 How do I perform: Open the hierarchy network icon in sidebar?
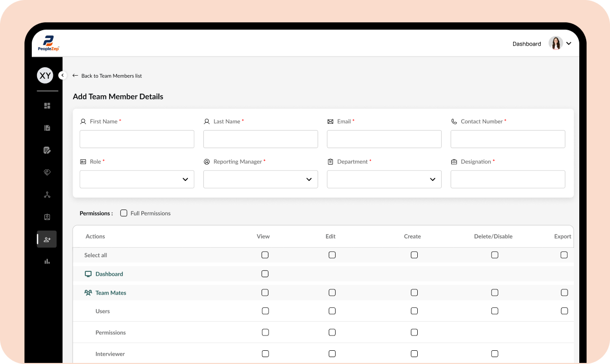(47, 195)
